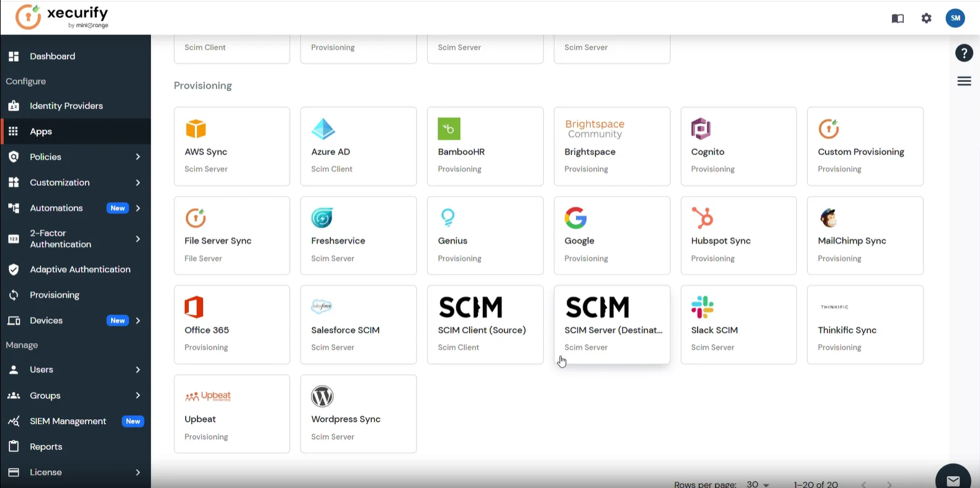Image resolution: width=980 pixels, height=488 pixels.
Task: Select Apps in the sidebar
Action: [75, 131]
